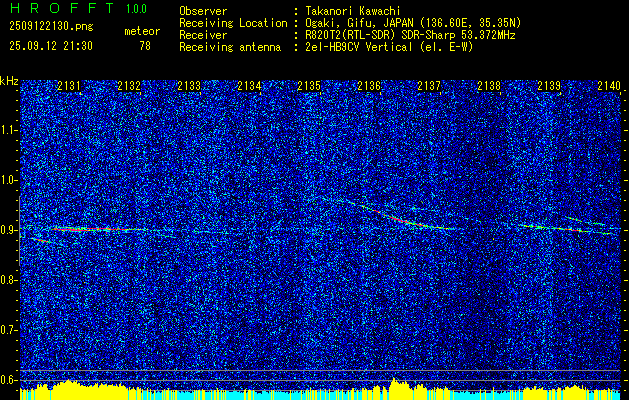Click receiver R820T2(RTL-SDR) SDR-Sharp text
Screen dimensions: 629x400
pos(410,35)
